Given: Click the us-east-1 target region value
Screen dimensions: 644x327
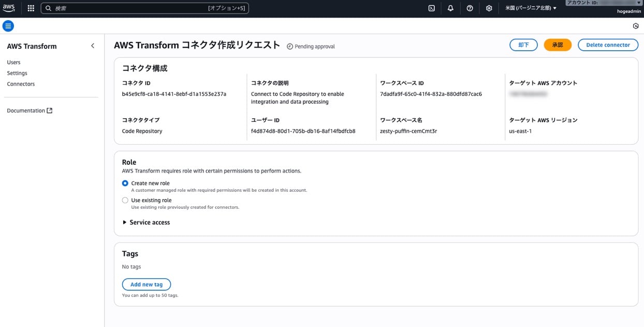Looking at the screenshot, I should pyautogui.click(x=520, y=131).
